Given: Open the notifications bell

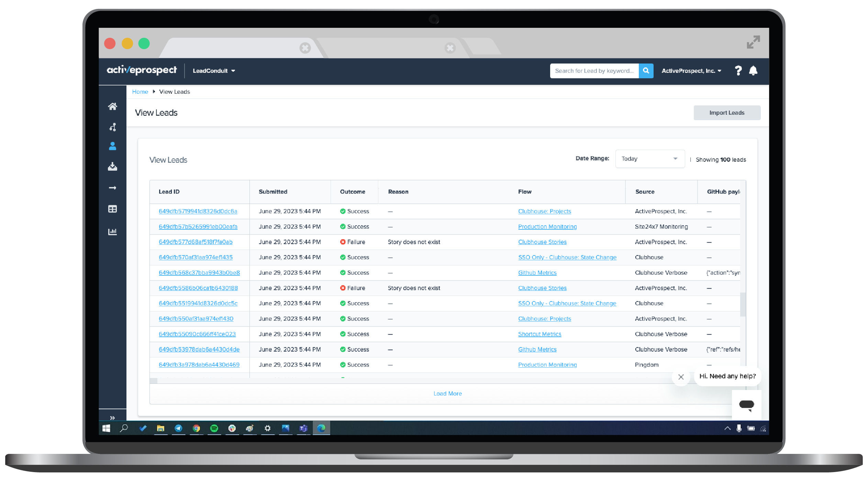Looking at the screenshot, I should [753, 71].
